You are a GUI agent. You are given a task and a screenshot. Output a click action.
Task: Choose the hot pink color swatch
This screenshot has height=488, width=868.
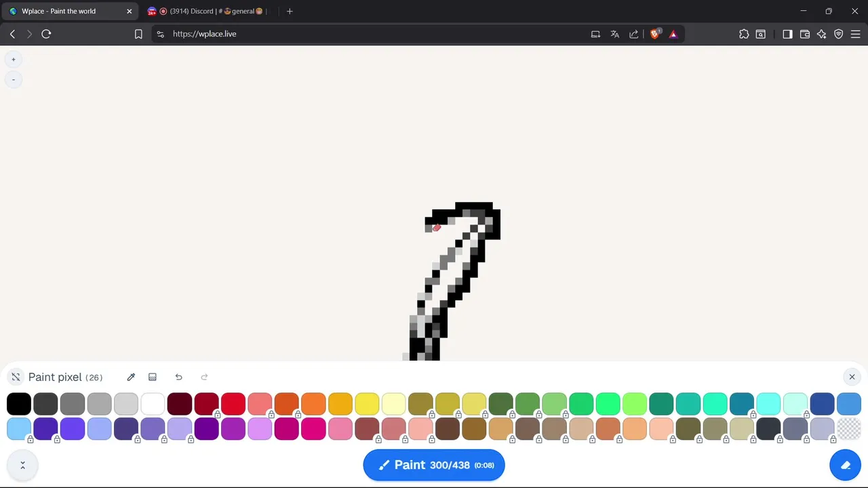tap(313, 428)
